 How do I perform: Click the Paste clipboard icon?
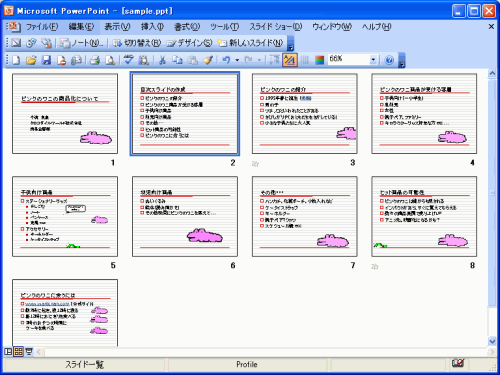(x=192, y=60)
